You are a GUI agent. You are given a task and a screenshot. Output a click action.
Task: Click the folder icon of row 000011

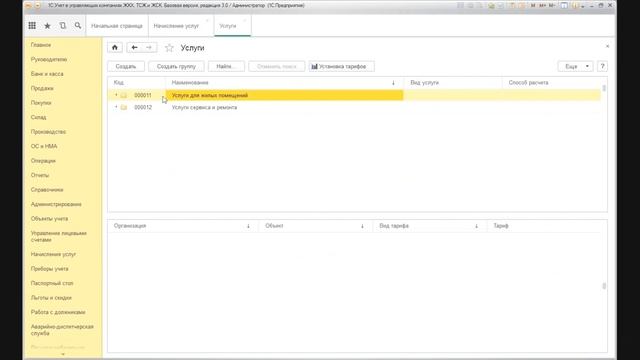point(124,95)
